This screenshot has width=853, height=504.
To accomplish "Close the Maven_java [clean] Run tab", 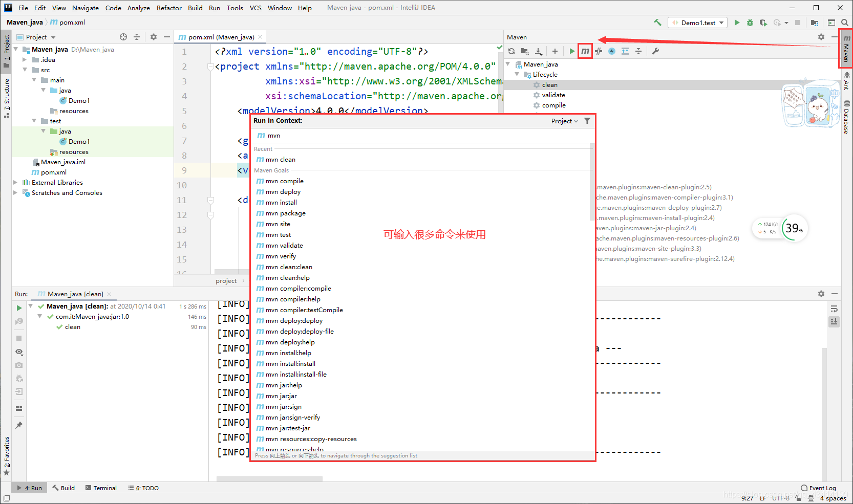I will click(x=109, y=294).
